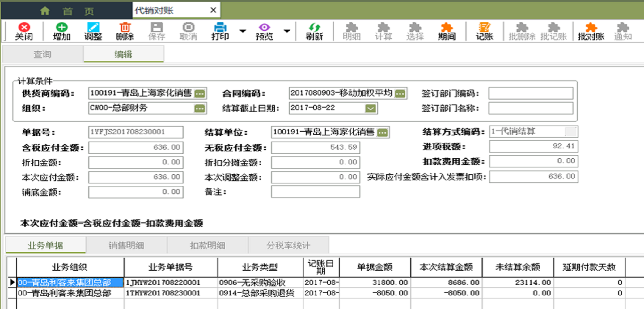Open the 分税率统计 tab
Image resolution: width=644 pixels, height=309 pixels.
pyautogui.click(x=289, y=245)
